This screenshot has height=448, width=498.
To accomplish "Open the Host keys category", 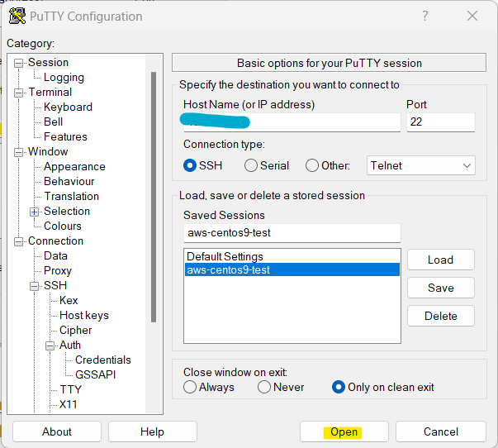I will (84, 316).
